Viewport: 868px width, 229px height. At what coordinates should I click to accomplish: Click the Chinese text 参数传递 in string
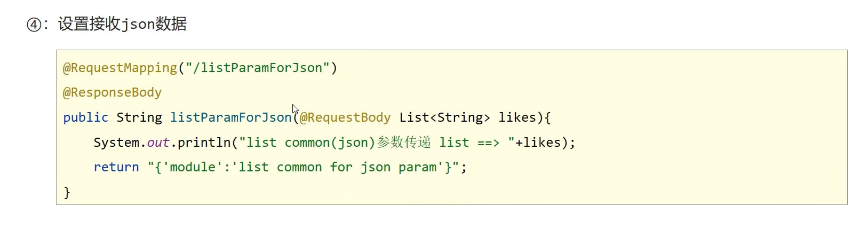404,143
